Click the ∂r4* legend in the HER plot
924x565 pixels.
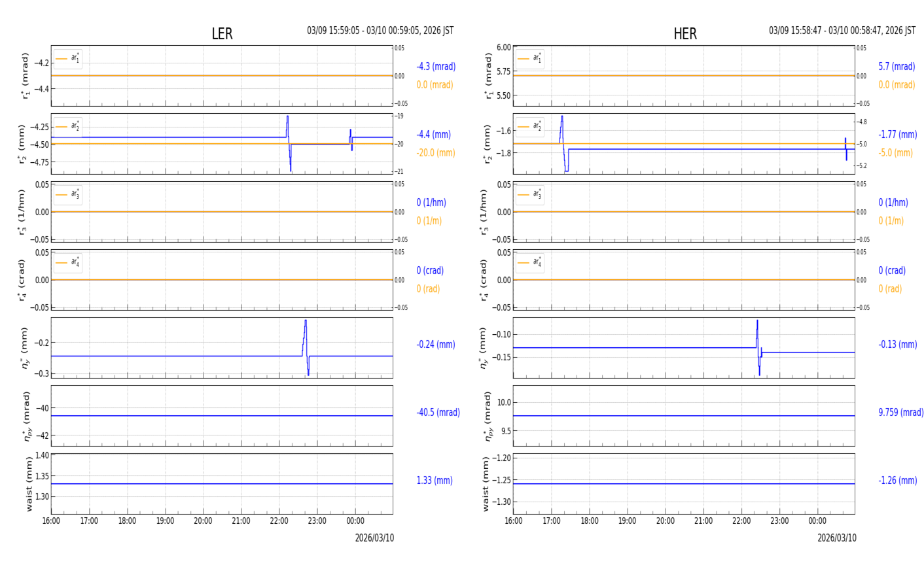(530, 262)
